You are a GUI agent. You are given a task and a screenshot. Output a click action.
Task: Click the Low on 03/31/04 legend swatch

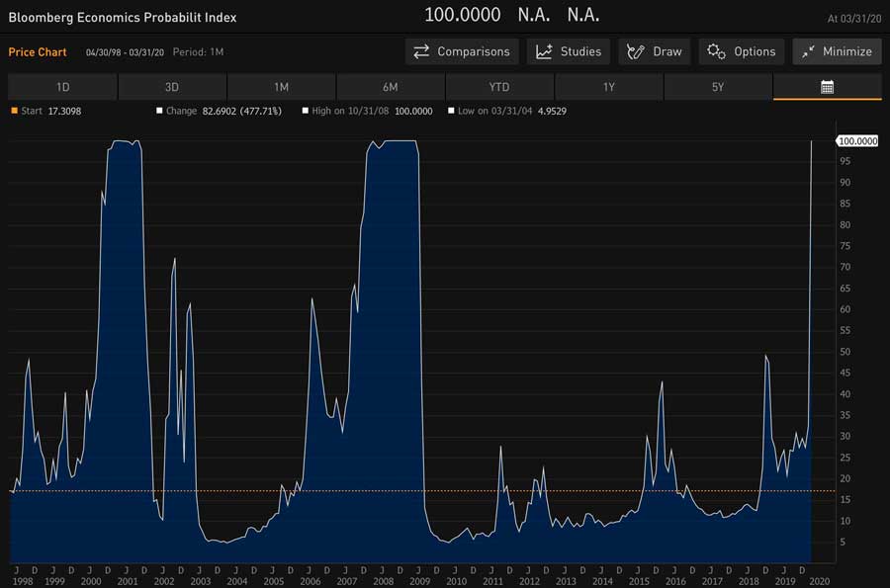tap(451, 111)
